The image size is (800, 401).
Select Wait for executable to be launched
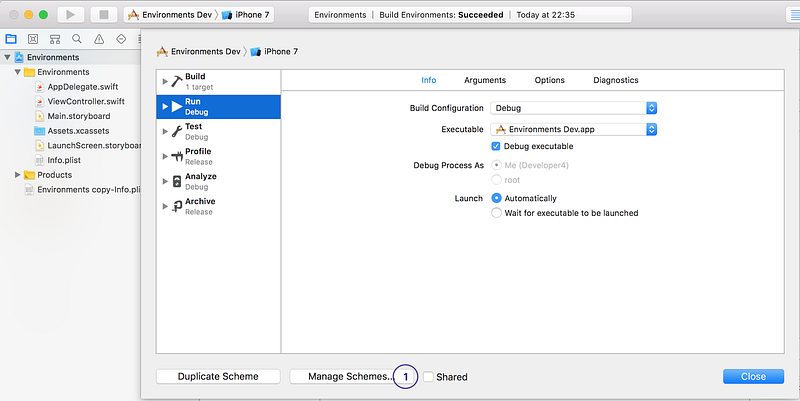(496, 213)
